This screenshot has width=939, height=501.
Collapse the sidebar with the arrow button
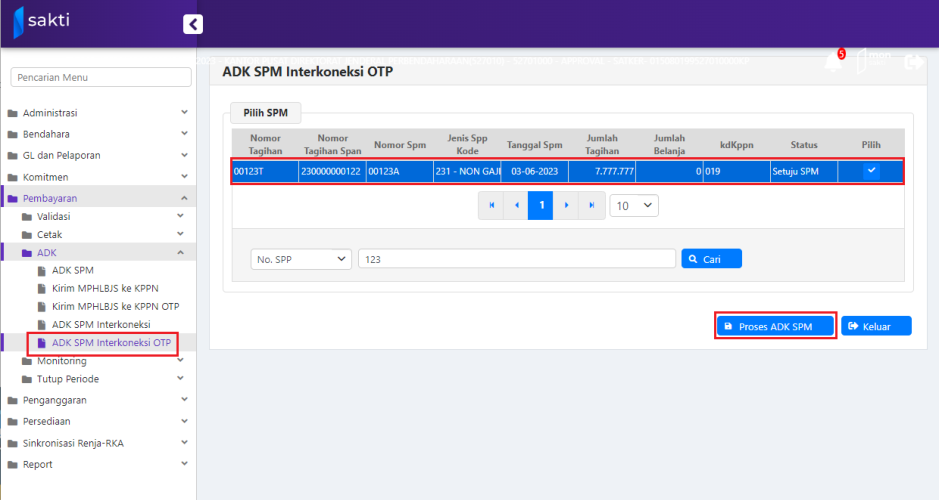point(193,25)
